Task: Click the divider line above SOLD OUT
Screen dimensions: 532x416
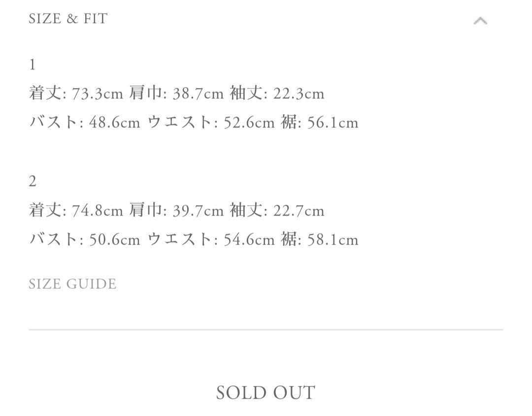Action: tap(266, 329)
